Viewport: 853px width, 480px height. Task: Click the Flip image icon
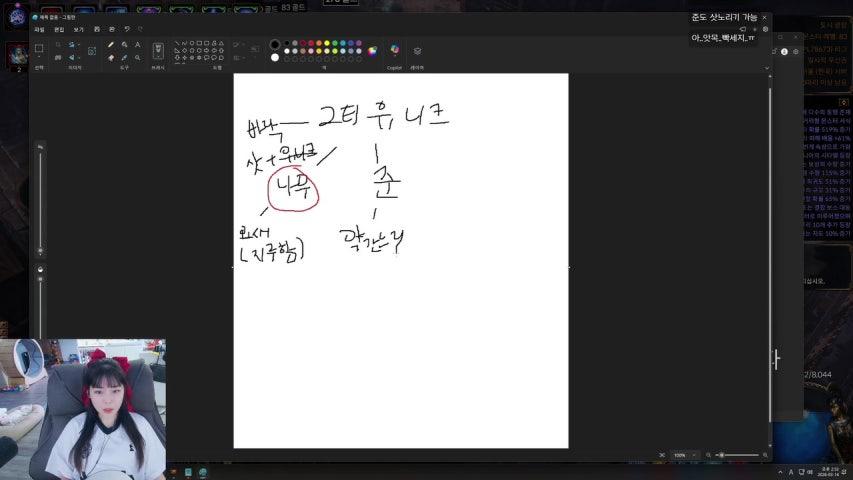[71, 58]
